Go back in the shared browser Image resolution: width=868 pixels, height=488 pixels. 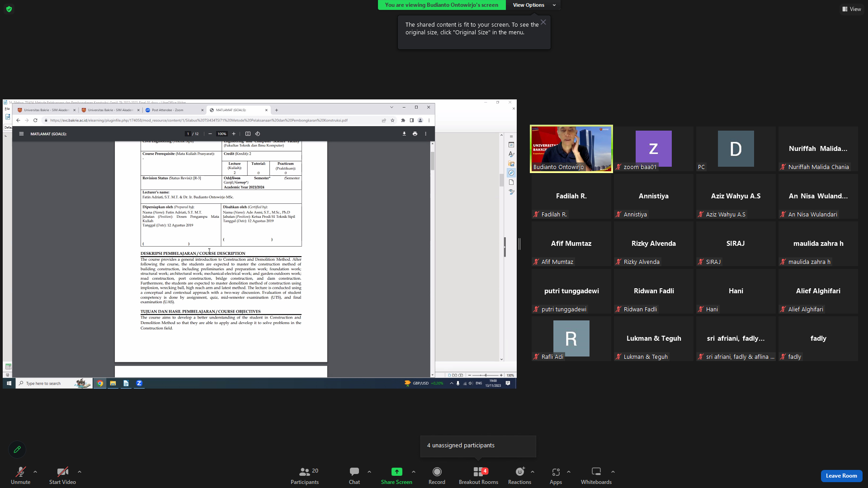coord(18,120)
